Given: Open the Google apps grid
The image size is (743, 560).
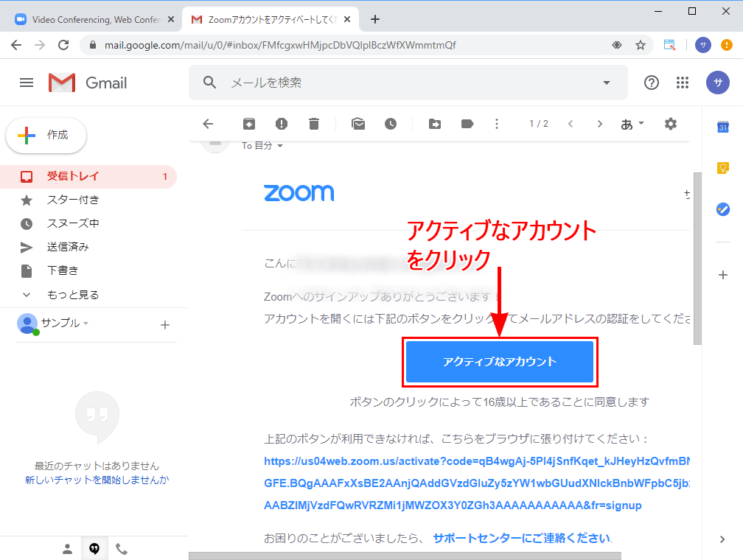Looking at the screenshot, I should click(683, 83).
